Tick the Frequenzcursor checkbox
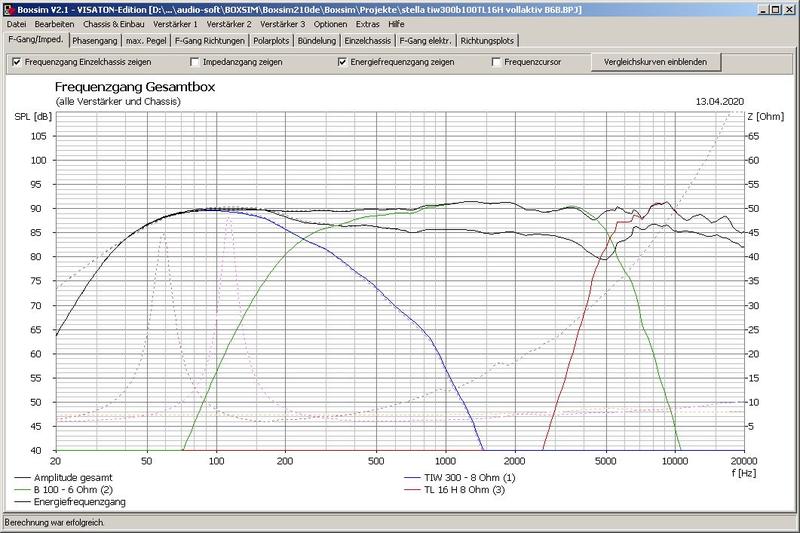The height and width of the screenshot is (533, 800). coord(497,62)
